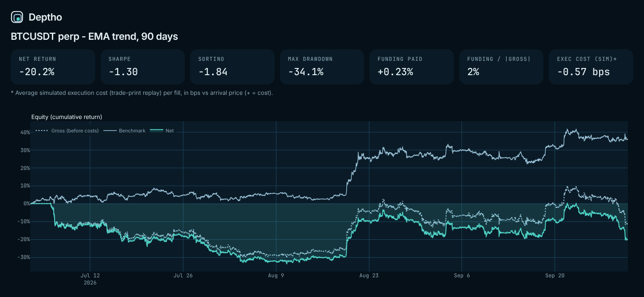Screen dimensions: 644x297
Task: Click the 0% y-axis label
Action: [26, 204]
